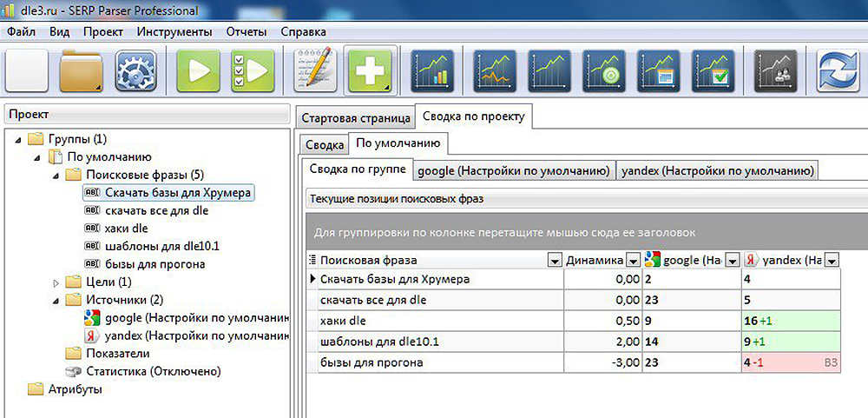This screenshot has width=868, height=418.
Task: Expand the Цели (1) tree node
Action: click(x=56, y=282)
